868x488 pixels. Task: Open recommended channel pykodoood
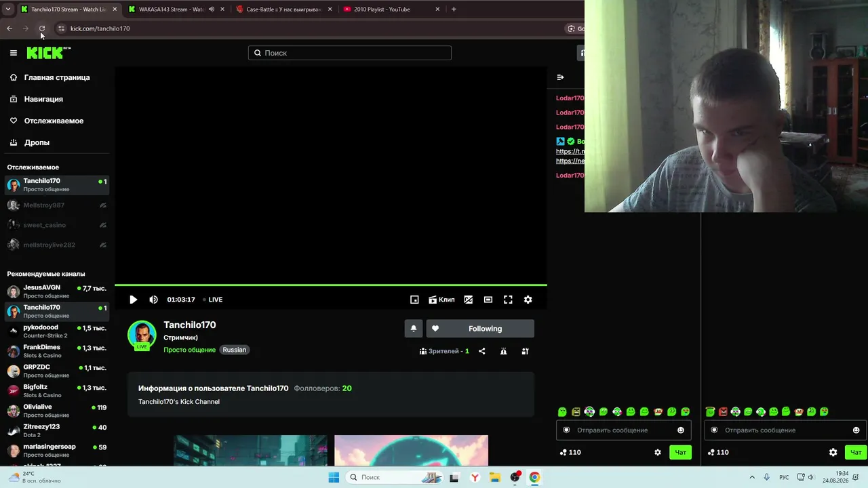tap(57, 331)
